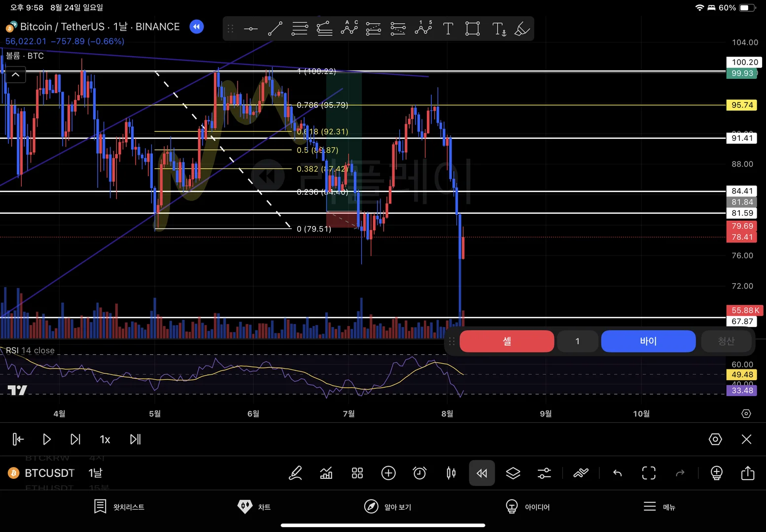The width and height of the screenshot is (766, 532).
Task: Tap the 8월 date on time axis
Action: point(447,413)
